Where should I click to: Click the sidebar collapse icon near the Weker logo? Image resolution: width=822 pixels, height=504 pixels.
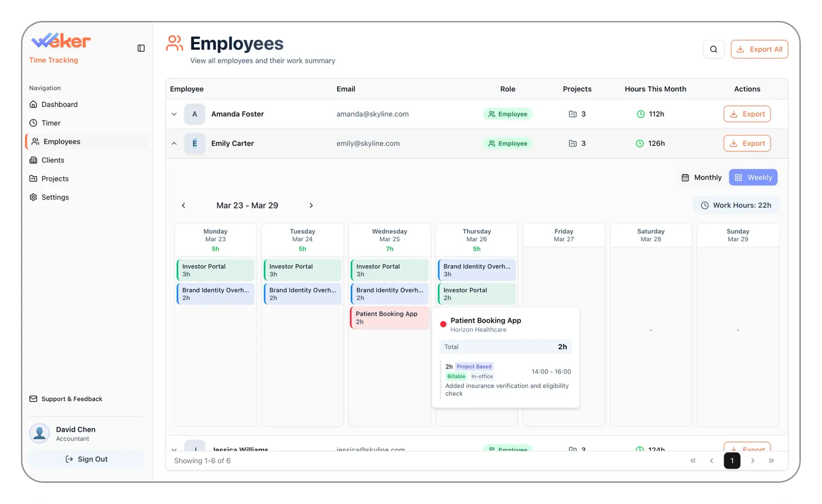point(140,48)
